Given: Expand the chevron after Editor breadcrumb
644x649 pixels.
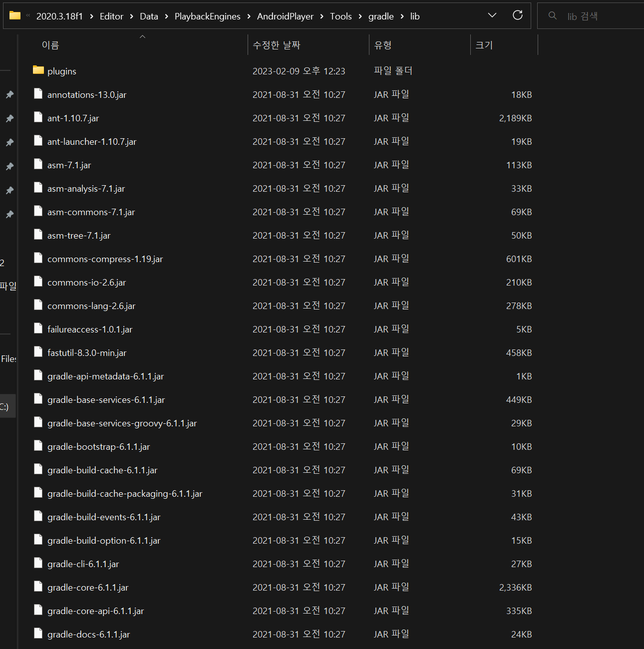Looking at the screenshot, I should [x=131, y=16].
